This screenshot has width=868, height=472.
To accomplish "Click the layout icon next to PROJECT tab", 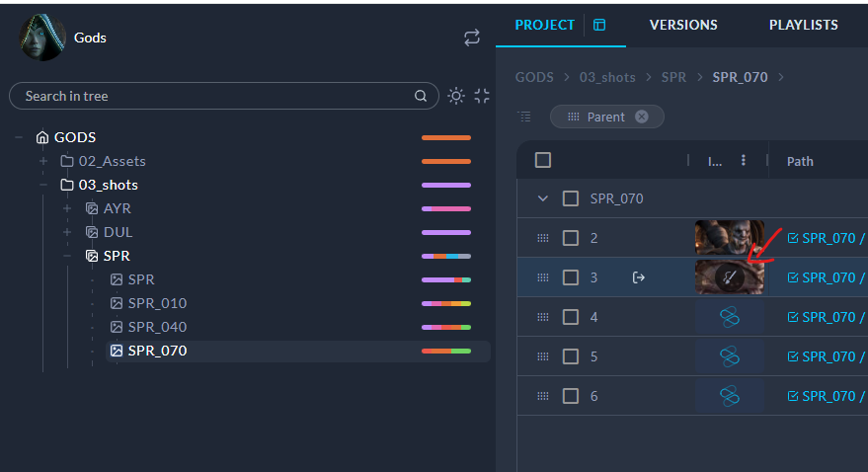I will tap(598, 25).
